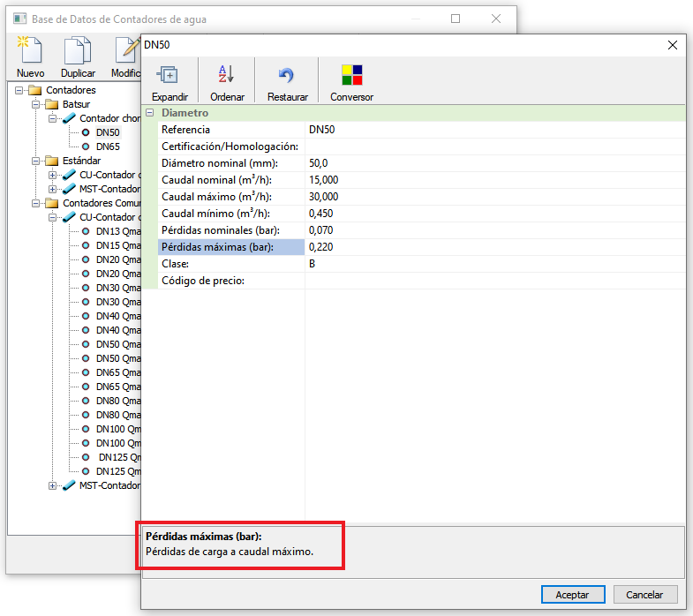Edit the Referencia value DN50
The image size is (693, 616).
pyautogui.click(x=494, y=130)
